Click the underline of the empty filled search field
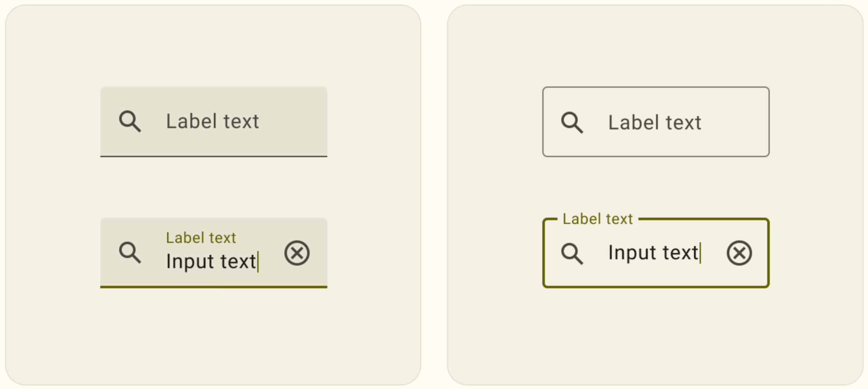 pos(214,157)
